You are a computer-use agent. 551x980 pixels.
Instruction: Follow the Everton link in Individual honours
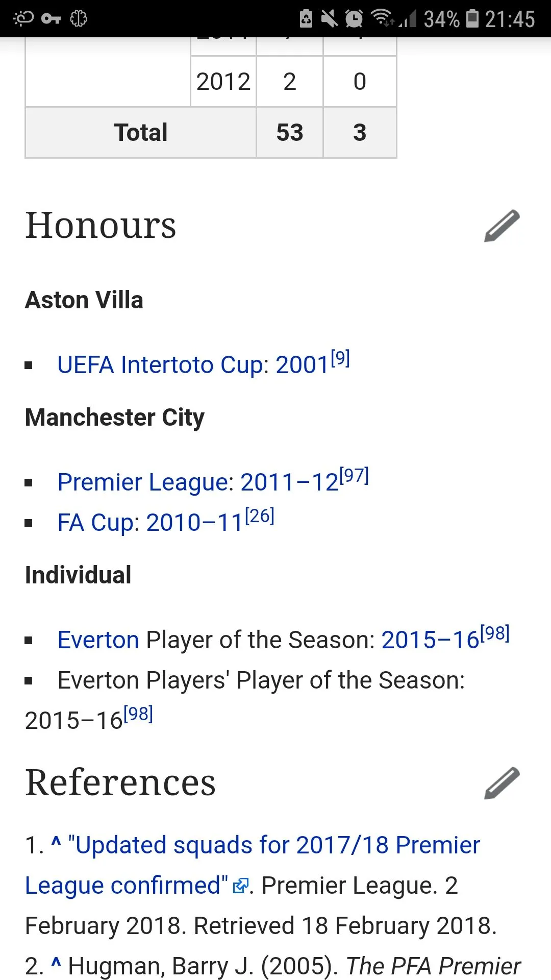(x=98, y=640)
